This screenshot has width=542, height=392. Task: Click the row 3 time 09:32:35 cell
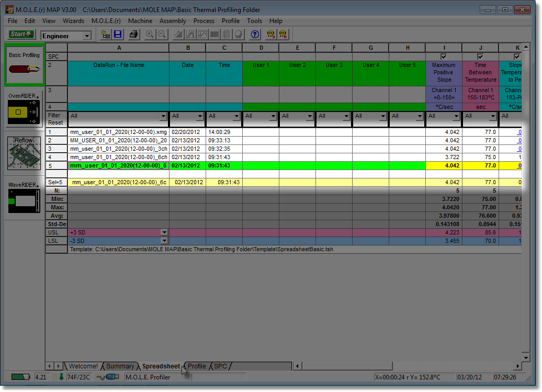pyautogui.click(x=224, y=149)
